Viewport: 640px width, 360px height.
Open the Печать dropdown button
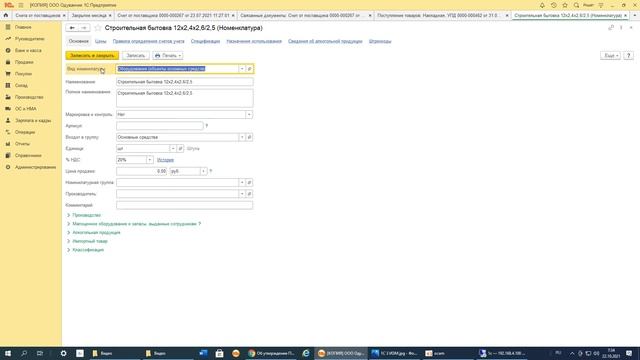coord(168,56)
